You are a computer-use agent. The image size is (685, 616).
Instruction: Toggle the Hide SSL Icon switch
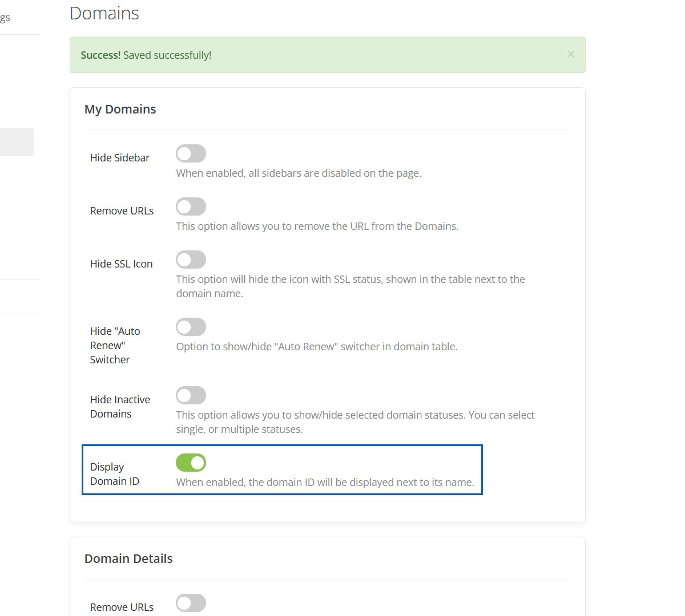point(191,260)
